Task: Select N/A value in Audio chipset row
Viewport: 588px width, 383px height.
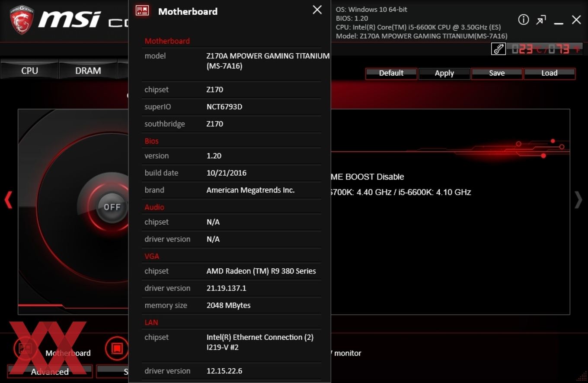Action: point(213,222)
